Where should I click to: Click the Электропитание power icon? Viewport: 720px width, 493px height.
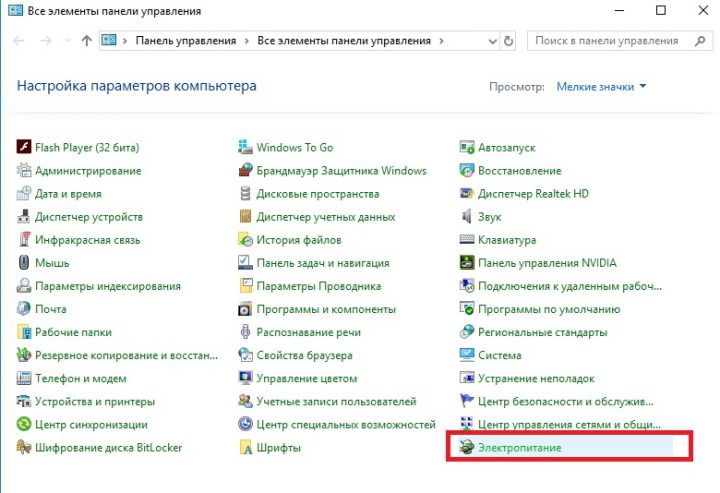click(x=467, y=447)
